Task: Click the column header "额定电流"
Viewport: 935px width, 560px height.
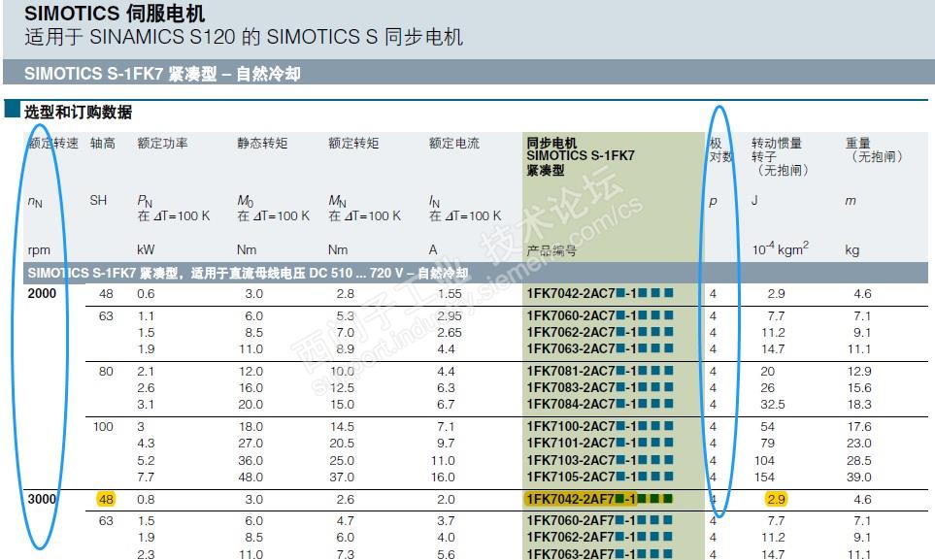Action: coord(454,143)
